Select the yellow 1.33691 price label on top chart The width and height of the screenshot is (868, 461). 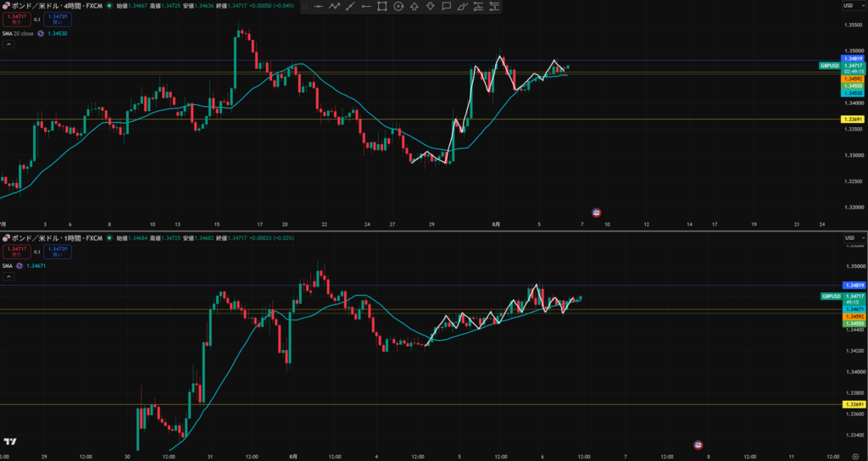(x=853, y=119)
